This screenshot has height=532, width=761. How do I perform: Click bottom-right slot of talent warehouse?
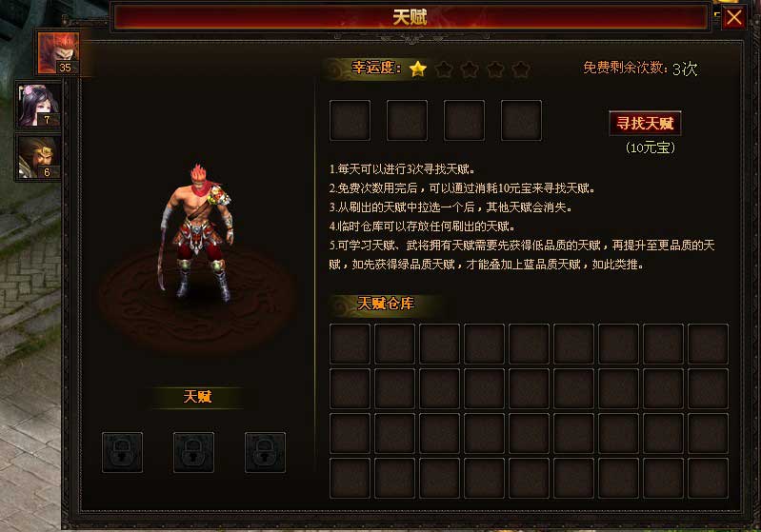coord(708,478)
